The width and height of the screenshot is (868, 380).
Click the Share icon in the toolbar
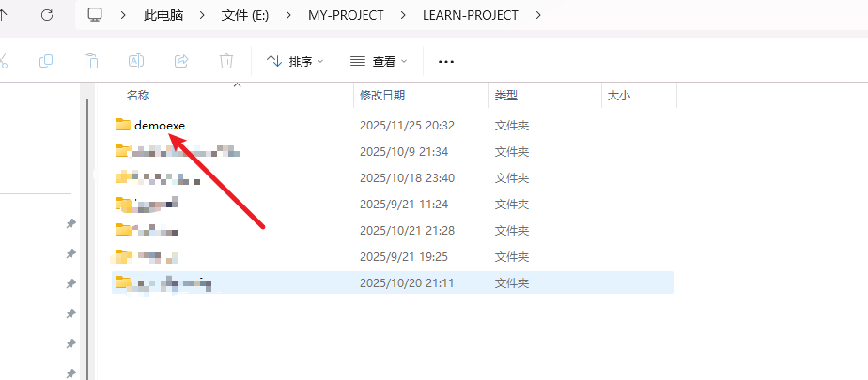(181, 61)
